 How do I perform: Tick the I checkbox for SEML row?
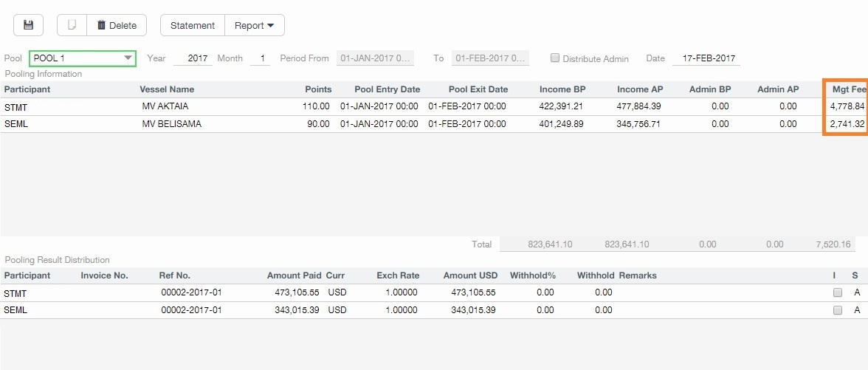(837, 310)
